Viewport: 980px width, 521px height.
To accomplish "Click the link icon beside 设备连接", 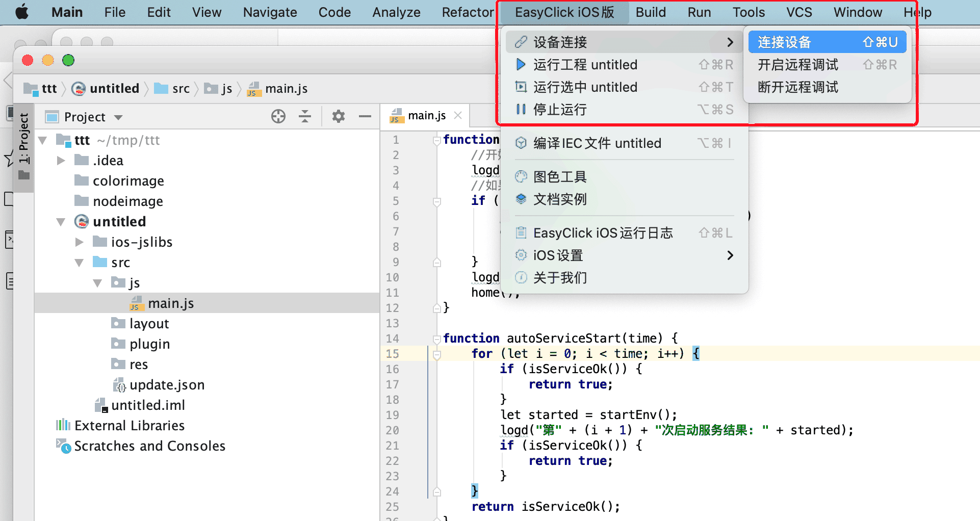I will point(521,42).
